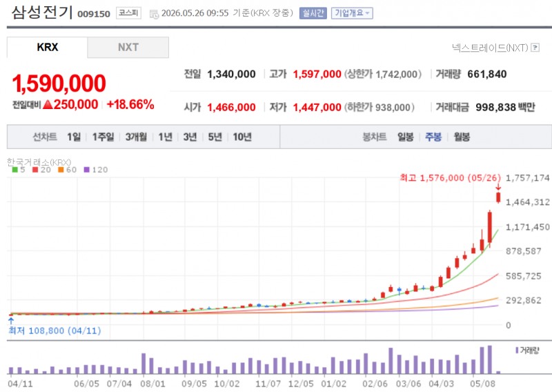
Task: Click the red up-triangle change icon
Action: point(48,105)
